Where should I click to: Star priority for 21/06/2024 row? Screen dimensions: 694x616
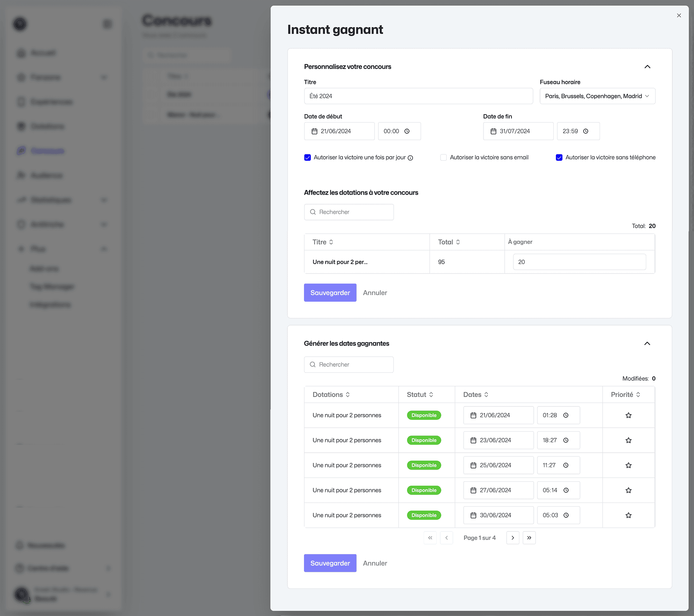(x=629, y=415)
